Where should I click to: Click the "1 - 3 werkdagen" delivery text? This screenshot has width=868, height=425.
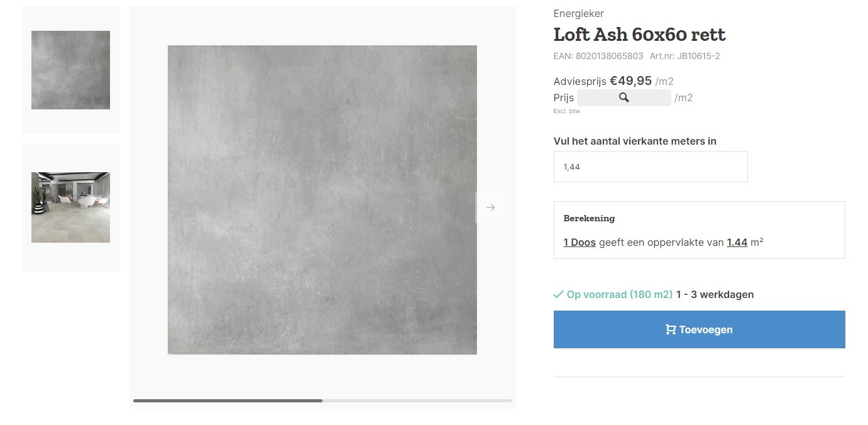[715, 294]
